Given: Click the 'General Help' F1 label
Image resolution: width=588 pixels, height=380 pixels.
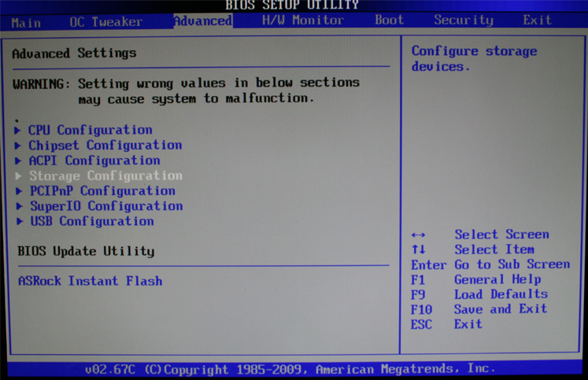Looking at the screenshot, I should [x=497, y=279].
